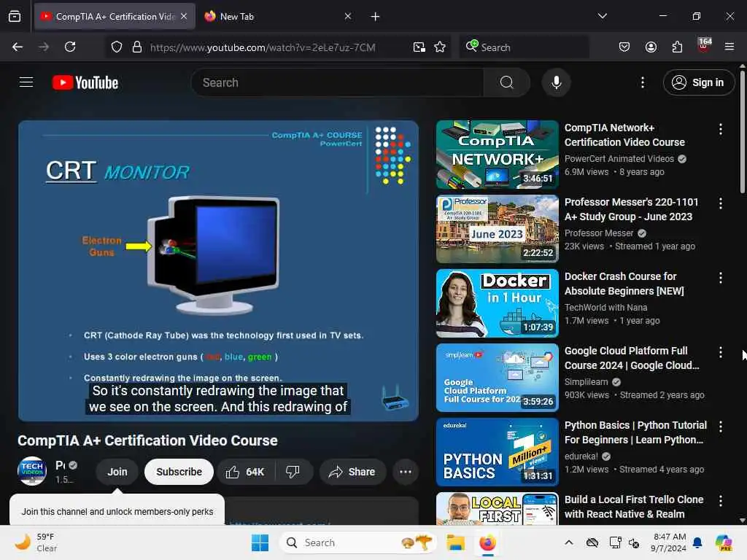Subscribe to the channel
Screen dimensions: 747x560
pos(179,472)
